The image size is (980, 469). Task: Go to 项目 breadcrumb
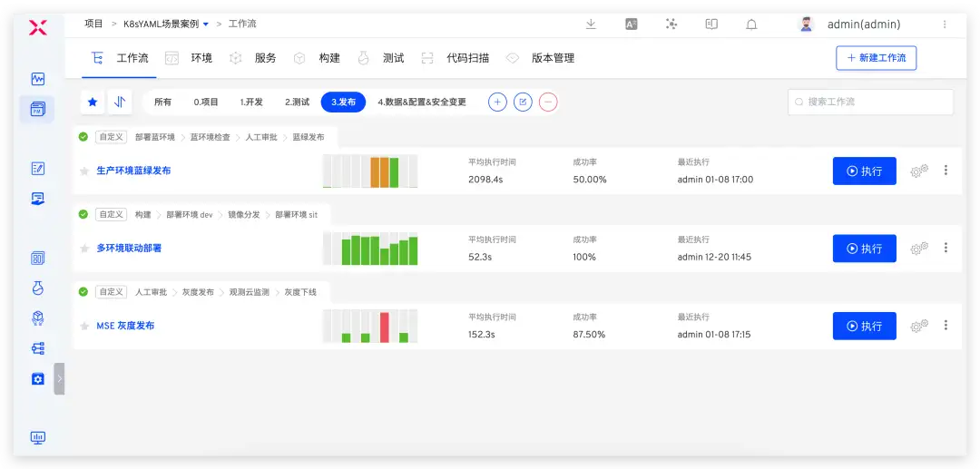tap(93, 24)
